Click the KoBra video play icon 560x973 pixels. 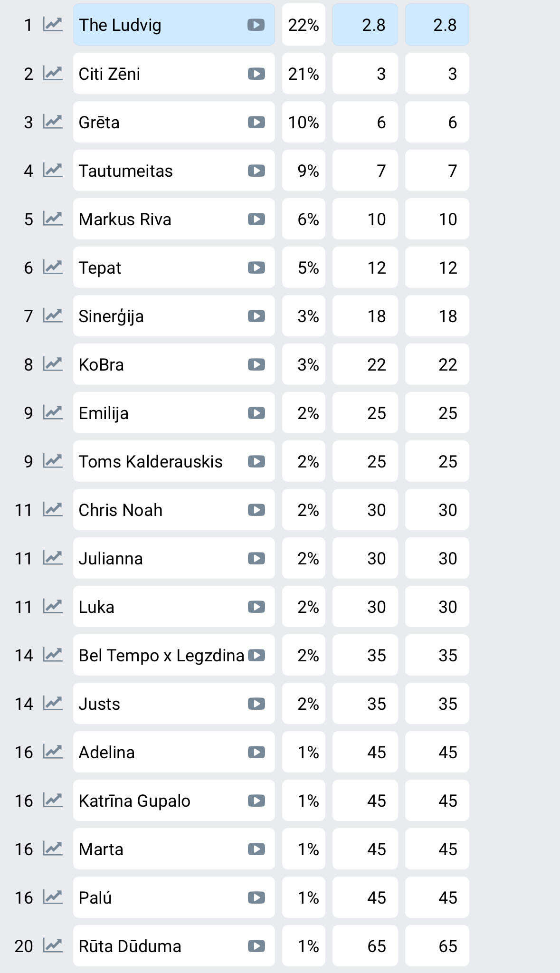point(256,364)
